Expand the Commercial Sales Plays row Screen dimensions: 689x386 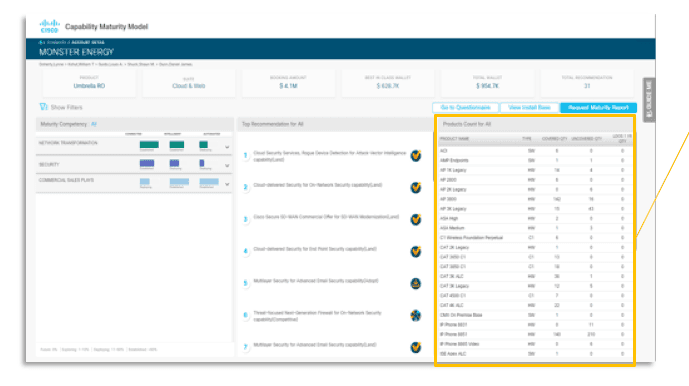click(227, 184)
